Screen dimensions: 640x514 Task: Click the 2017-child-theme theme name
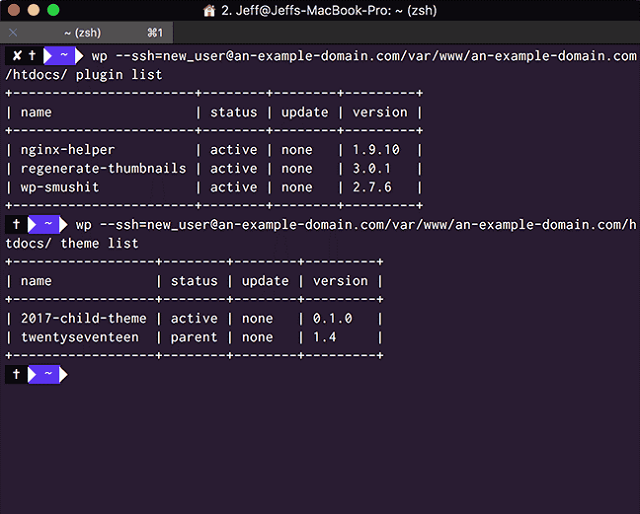pyautogui.click(x=84, y=318)
